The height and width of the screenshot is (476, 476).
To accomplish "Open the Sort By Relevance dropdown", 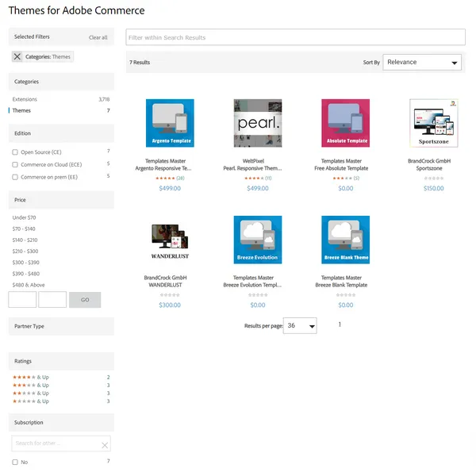I will tap(422, 62).
